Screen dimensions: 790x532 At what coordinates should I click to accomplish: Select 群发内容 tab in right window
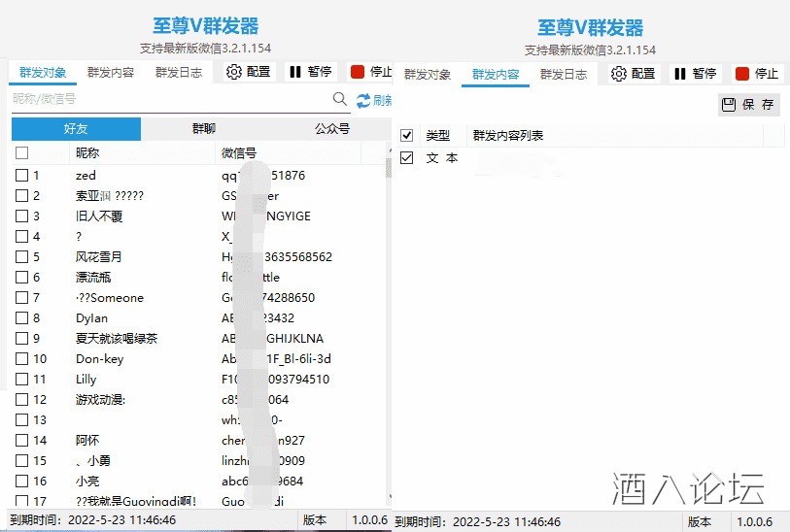point(496,75)
